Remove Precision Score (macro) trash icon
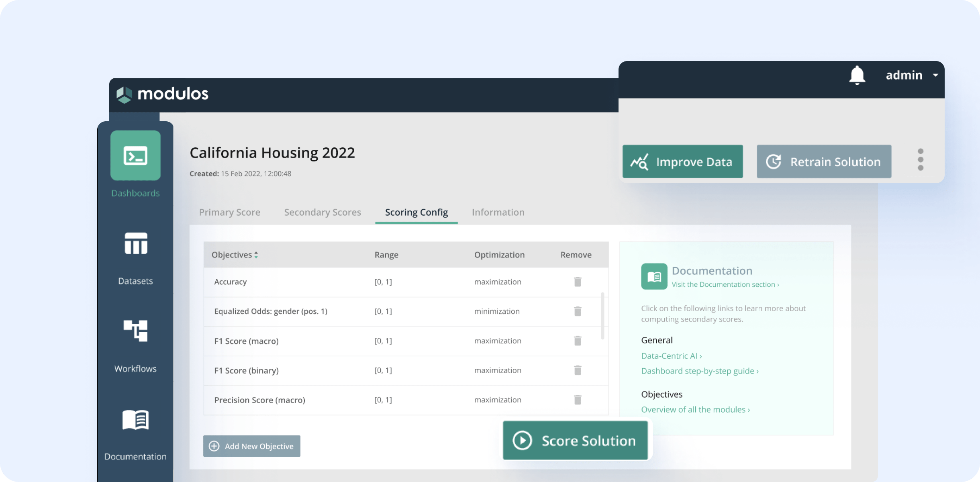The height and width of the screenshot is (482, 980). coord(578,400)
